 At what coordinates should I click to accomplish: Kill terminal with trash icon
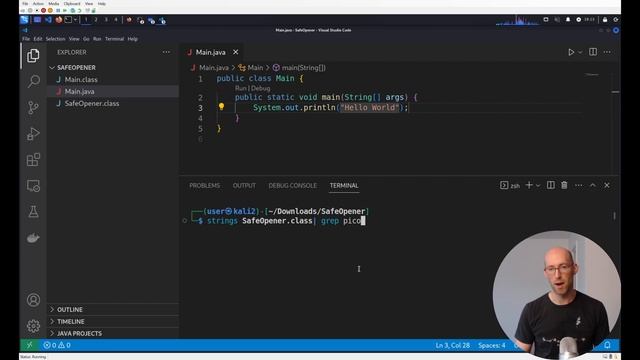pos(564,185)
